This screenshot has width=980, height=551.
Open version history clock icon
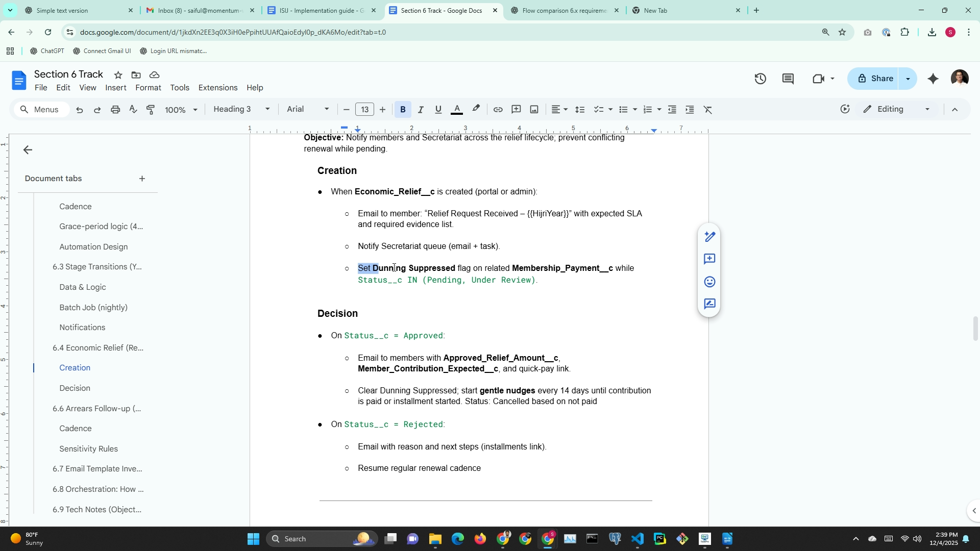(760, 79)
